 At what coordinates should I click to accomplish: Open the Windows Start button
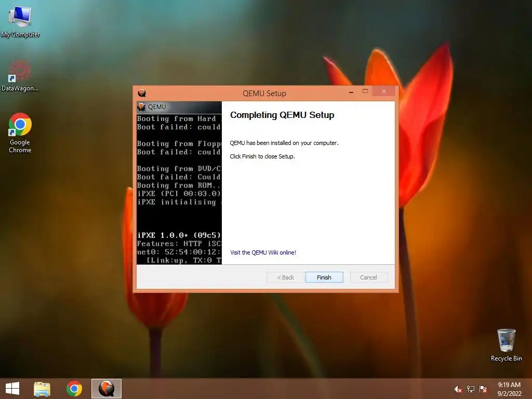point(12,389)
